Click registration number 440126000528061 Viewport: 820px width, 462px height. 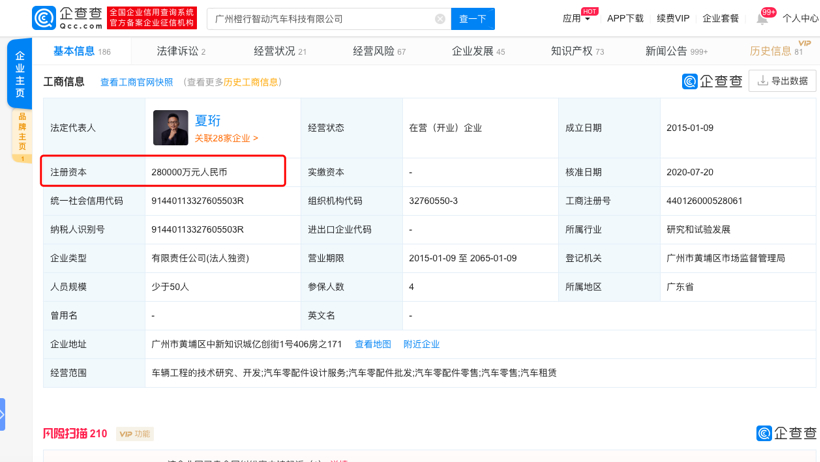[x=704, y=201]
